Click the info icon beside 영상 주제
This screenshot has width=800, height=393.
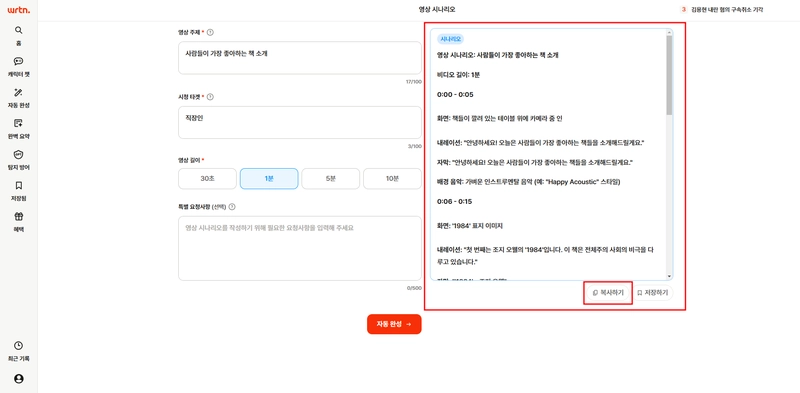pos(210,32)
